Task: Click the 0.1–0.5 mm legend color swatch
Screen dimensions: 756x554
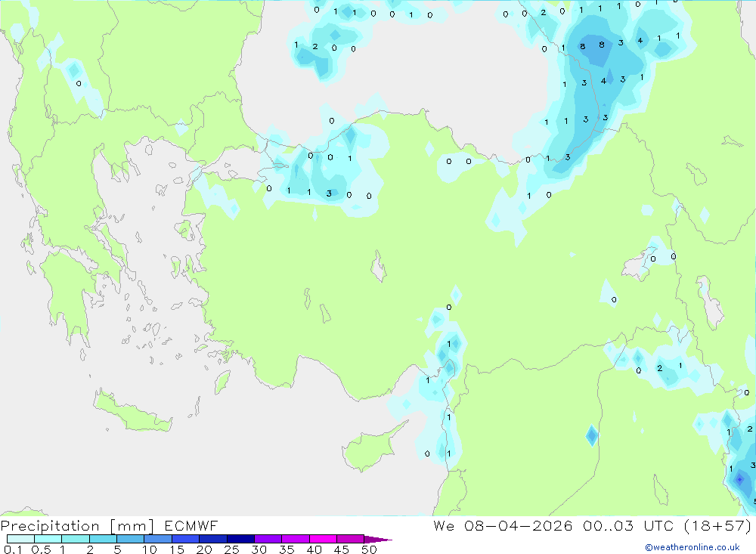Action: coord(20,539)
